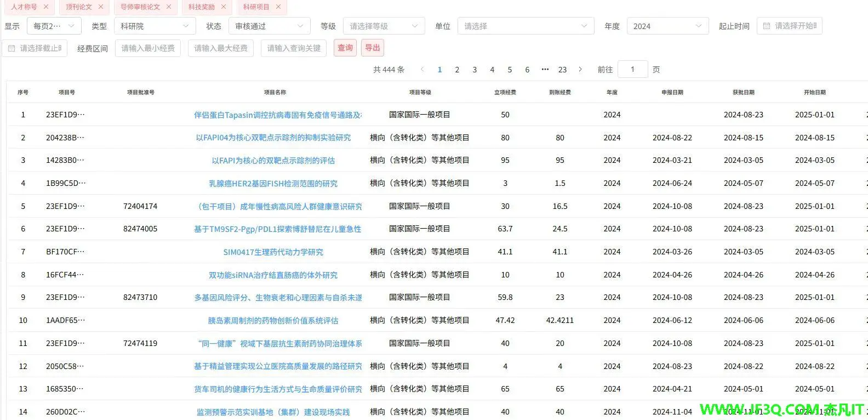Open the 显示 per-page dropdown
Viewport: 868px width, 420px height.
(54, 26)
